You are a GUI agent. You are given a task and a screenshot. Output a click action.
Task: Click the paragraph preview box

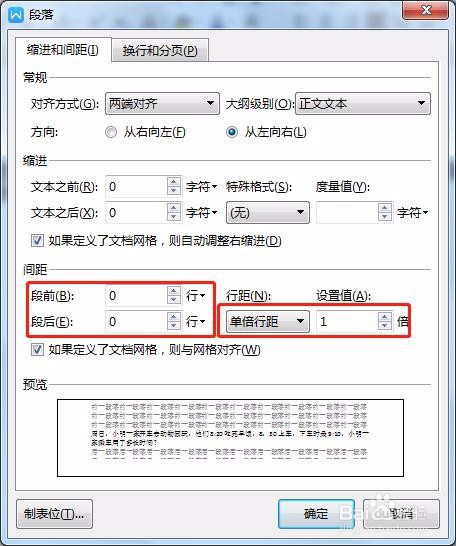pos(230,438)
